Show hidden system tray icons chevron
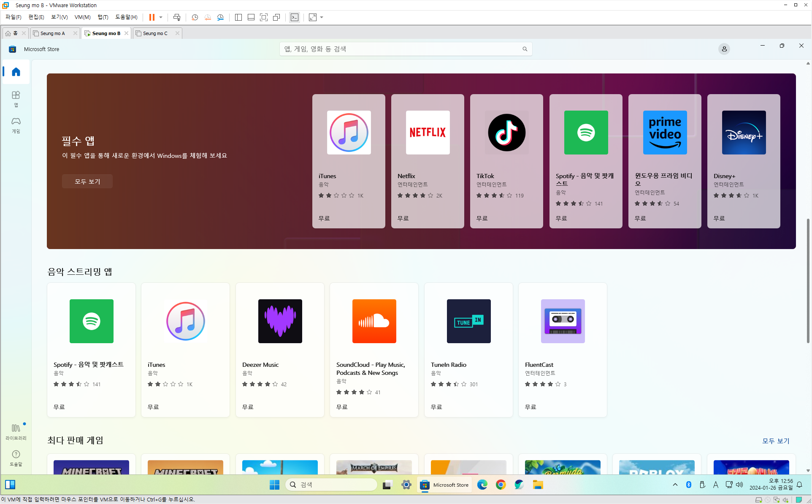 coord(675,485)
